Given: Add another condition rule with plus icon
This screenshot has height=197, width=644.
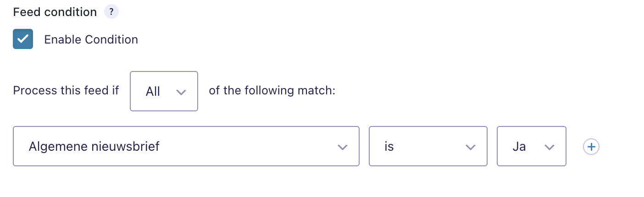Looking at the screenshot, I should 591,147.
